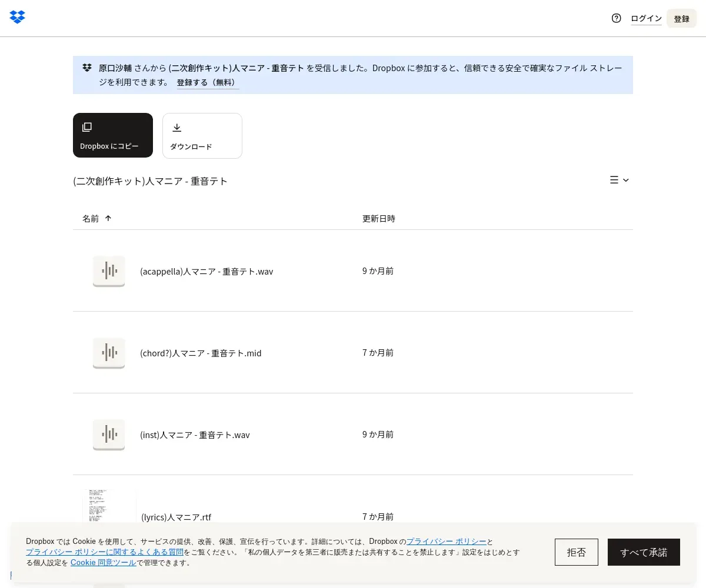Click the audio icon for chord mid file
The height and width of the screenshot is (588, 706).
tap(109, 353)
